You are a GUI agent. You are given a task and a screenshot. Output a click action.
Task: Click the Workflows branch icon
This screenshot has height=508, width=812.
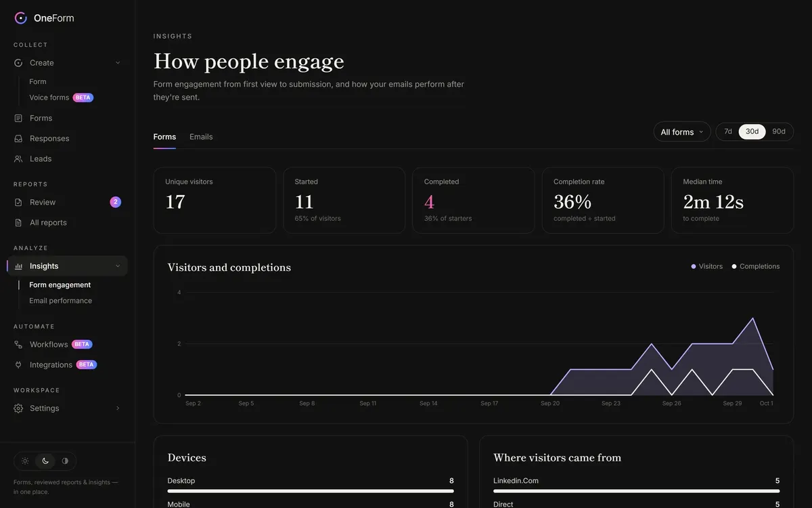click(18, 345)
